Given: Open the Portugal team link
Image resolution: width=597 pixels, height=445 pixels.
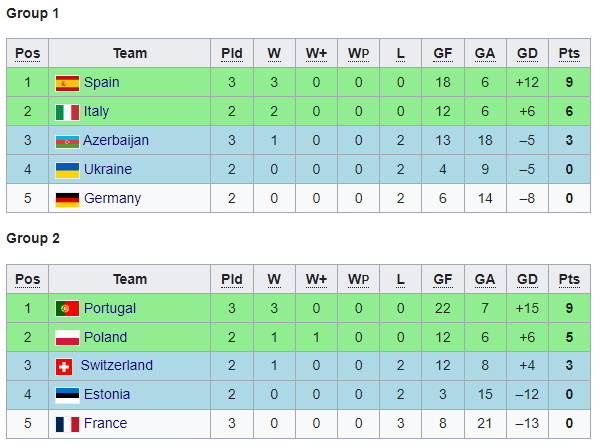Looking at the screenshot, I should pos(110,308).
